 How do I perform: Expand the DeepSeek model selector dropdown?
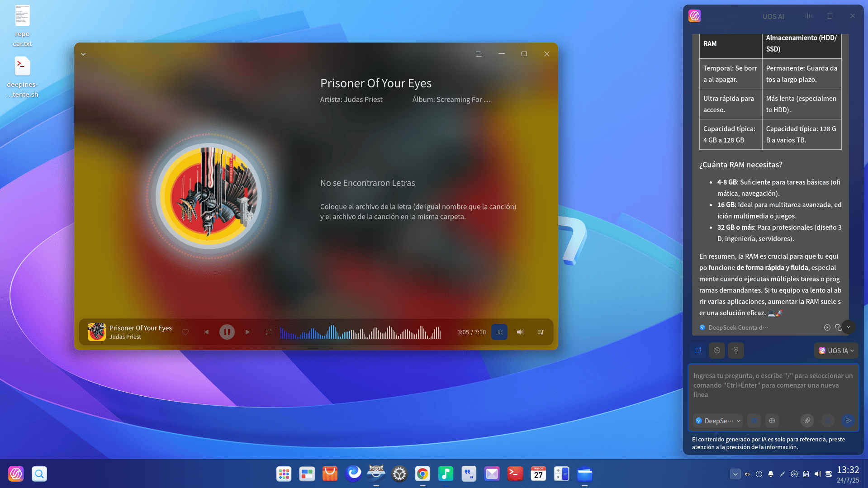point(718,421)
